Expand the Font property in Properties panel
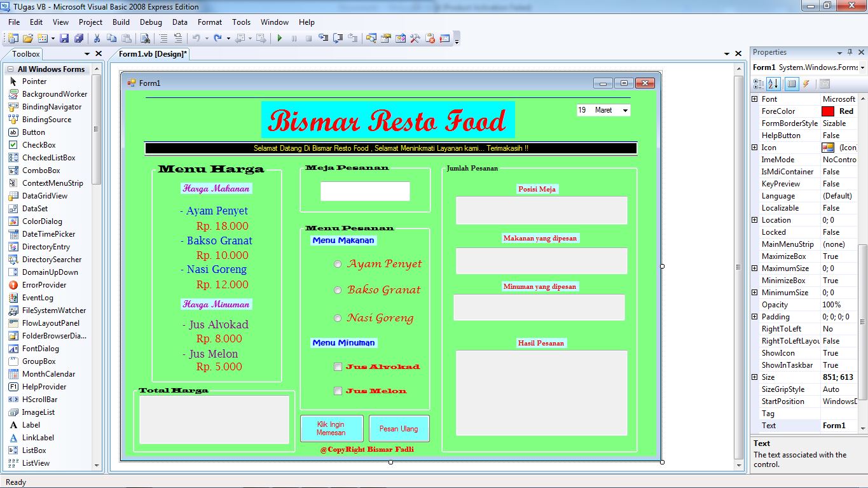Viewport: 868px width, 488px height. [x=755, y=99]
